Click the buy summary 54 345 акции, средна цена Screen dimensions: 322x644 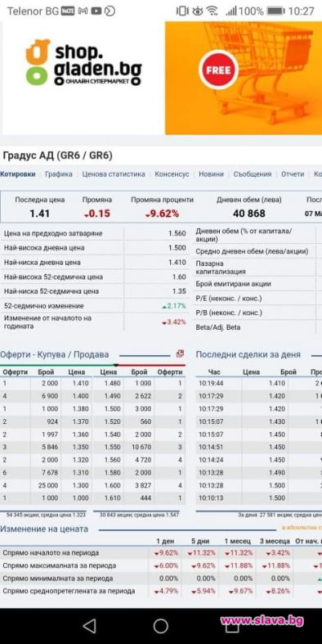click(47, 515)
